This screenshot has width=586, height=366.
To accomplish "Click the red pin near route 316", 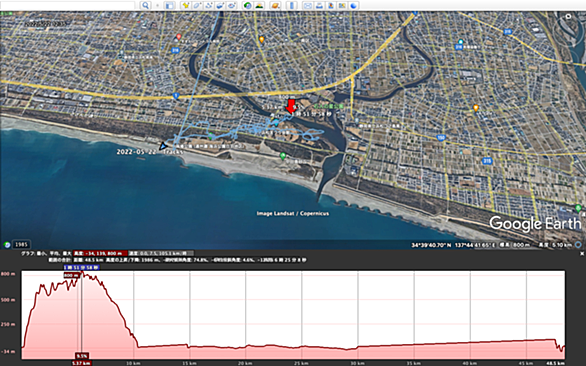I will [x=179, y=37].
